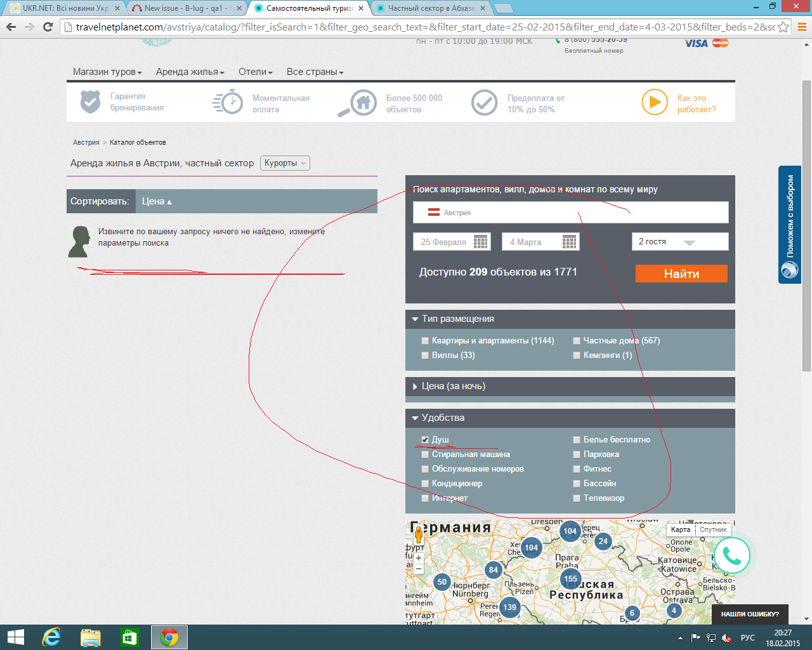This screenshot has width=812, height=650.
Task: Tick the Виллы (33) checkbox
Action: (x=425, y=355)
